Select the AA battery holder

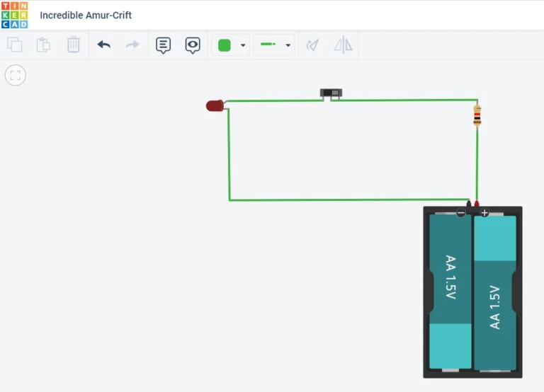pyautogui.click(x=472, y=292)
